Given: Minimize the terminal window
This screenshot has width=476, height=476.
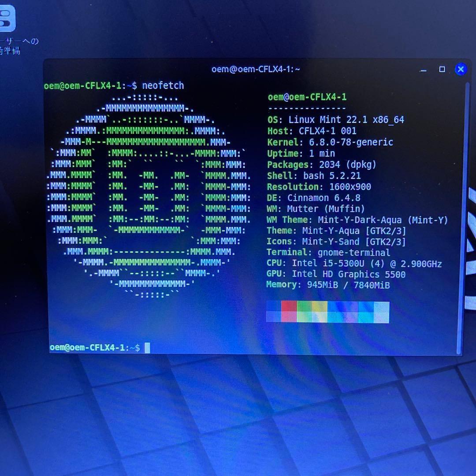Looking at the screenshot, I should [424, 70].
